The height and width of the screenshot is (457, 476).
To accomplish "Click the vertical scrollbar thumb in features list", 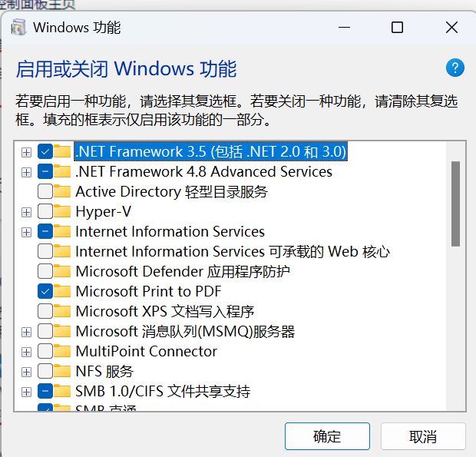I will click(x=455, y=204).
